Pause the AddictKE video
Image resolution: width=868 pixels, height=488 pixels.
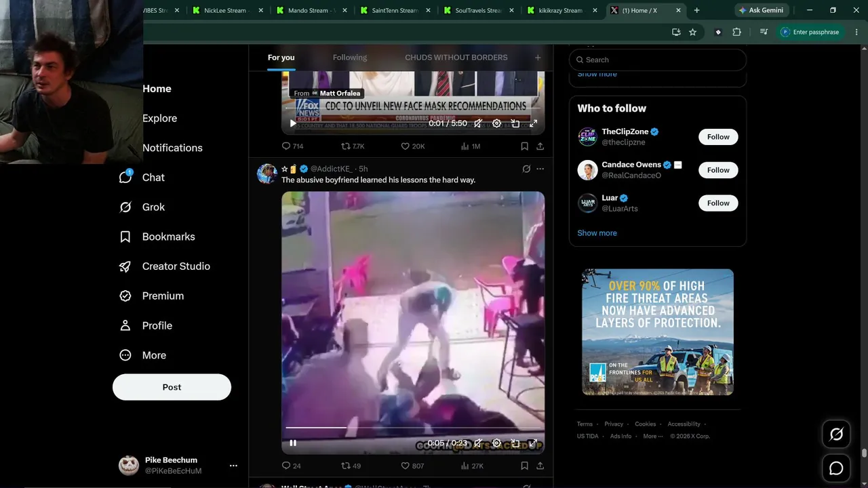[293, 443]
